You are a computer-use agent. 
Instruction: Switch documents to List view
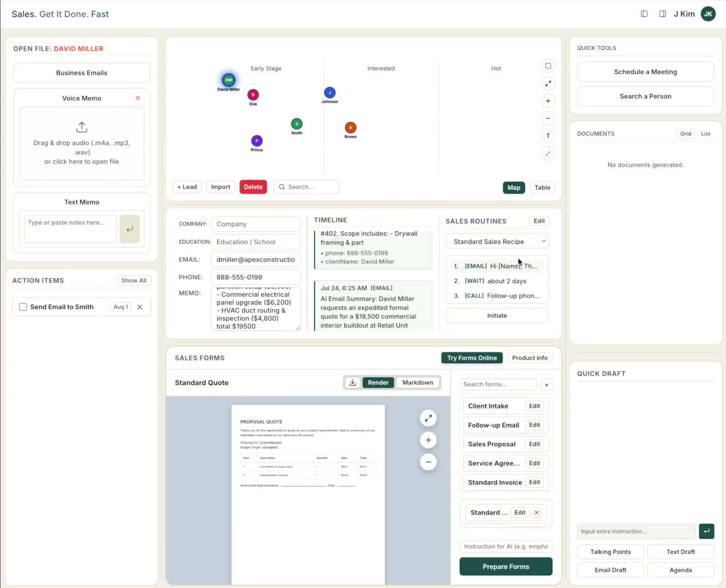[x=706, y=134]
